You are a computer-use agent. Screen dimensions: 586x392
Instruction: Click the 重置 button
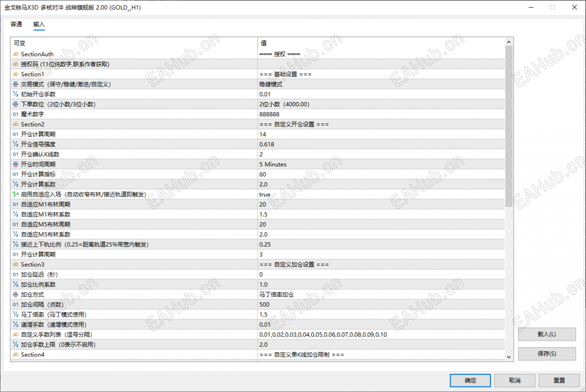coord(559,380)
